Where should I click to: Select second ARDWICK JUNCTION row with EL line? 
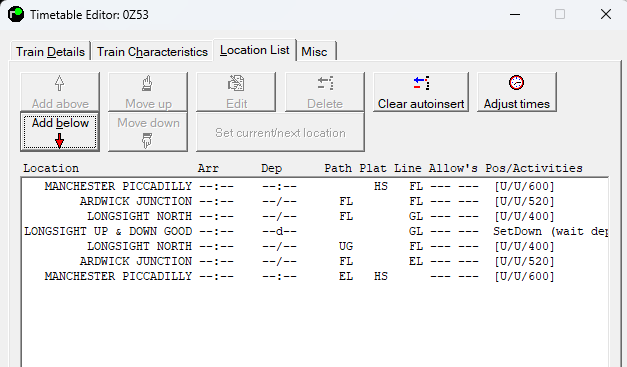pyautogui.click(x=315, y=261)
